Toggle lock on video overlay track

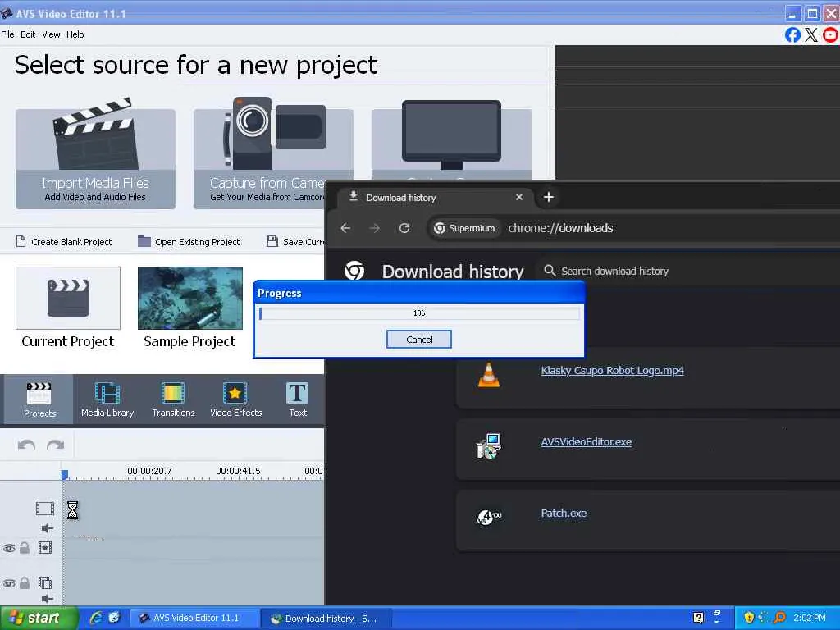tap(25, 582)
